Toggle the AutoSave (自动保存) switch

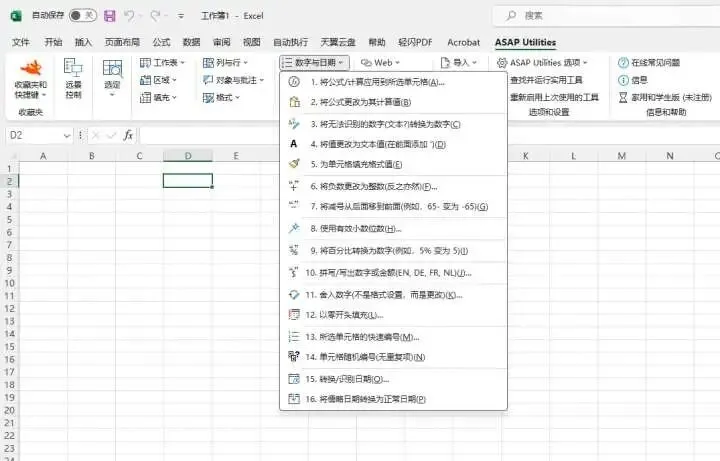pyautogui.click(x=83, y=16)
